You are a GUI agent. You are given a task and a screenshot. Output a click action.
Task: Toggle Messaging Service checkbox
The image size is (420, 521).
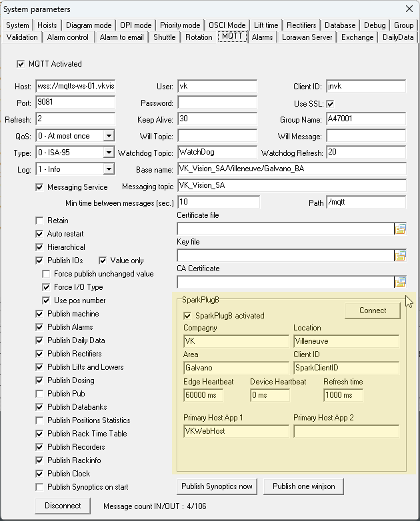click(x=39, y=187)
